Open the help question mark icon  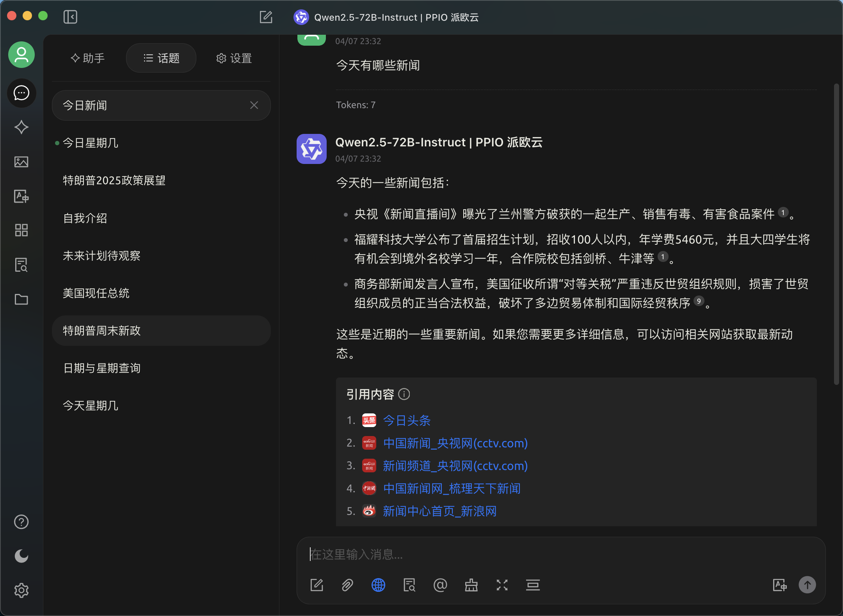point(21,522)
